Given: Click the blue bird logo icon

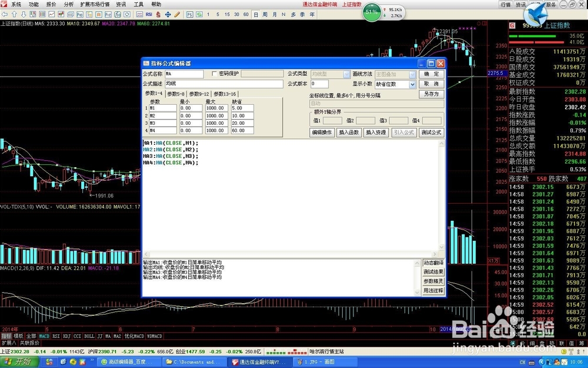Looking at the screenshot, I should 535,14.
